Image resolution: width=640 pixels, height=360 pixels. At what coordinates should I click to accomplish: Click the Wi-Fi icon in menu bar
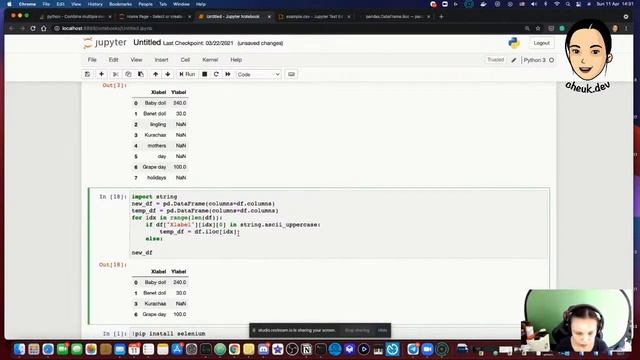(557, 4)
